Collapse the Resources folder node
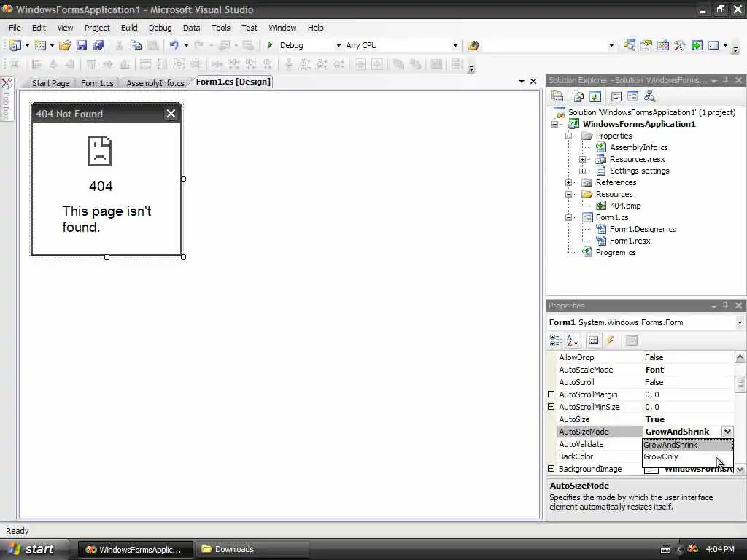The height and width of the screenshot is (560, 747). pyautogui.click(x=568, y=194)
